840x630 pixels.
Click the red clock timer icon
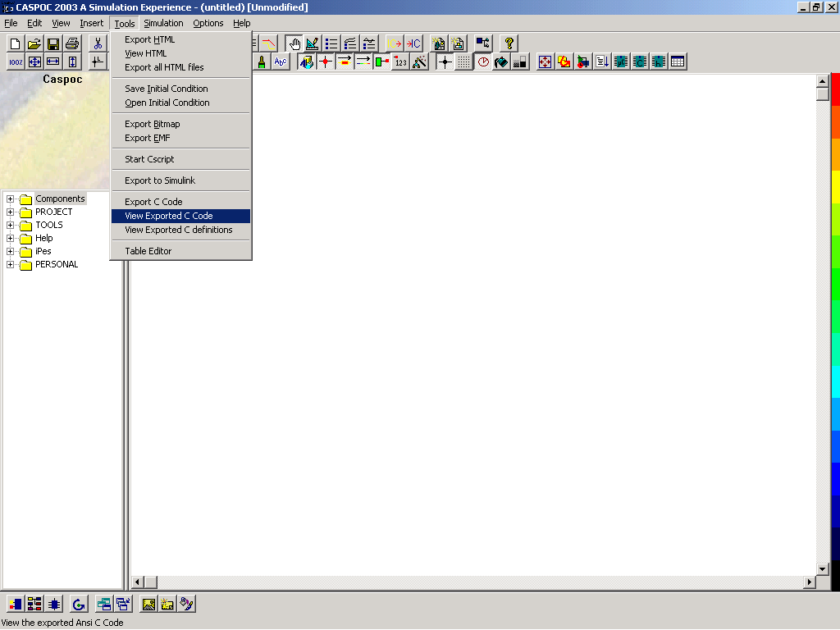click(x=483, y=62)
